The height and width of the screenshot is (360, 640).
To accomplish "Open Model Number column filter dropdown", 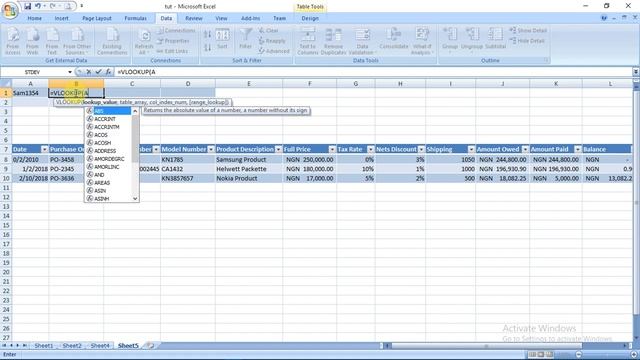I will pos(211,149).
